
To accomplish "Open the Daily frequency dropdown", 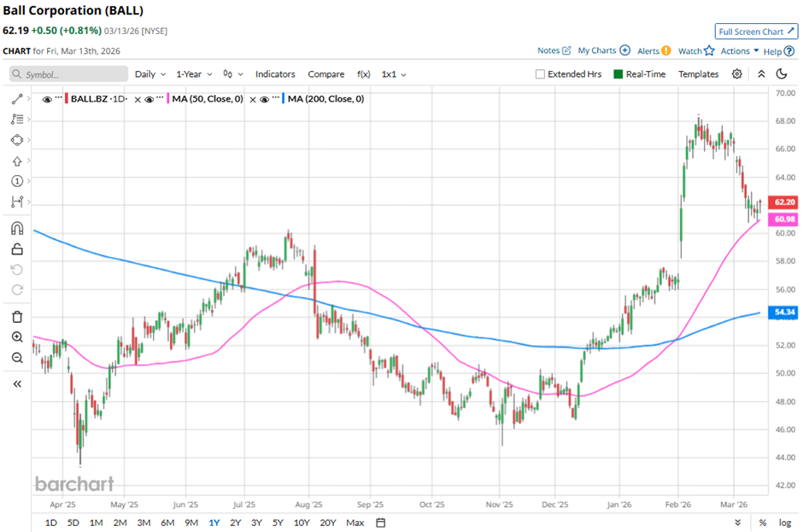I will click(149, 74).
